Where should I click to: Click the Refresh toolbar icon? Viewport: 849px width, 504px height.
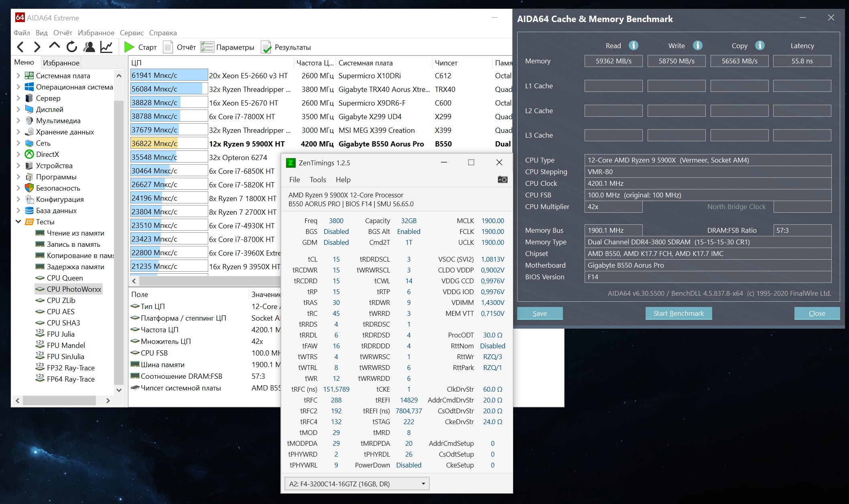click(72, 47)
